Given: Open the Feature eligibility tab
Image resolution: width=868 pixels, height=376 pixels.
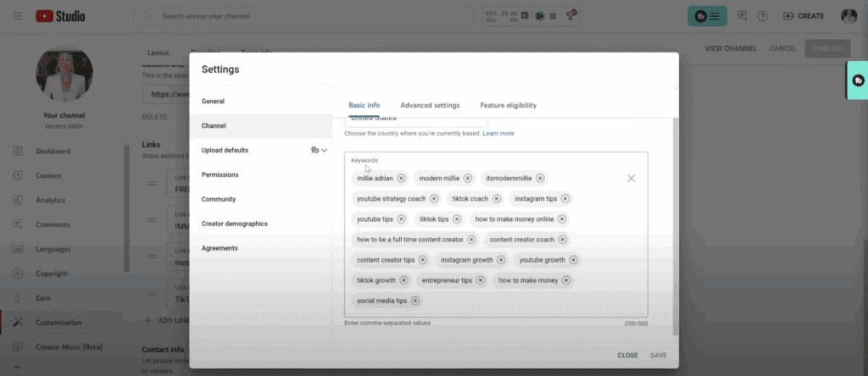Looking at the screenshot, I should pyautogui.click(x=508, y=106).
